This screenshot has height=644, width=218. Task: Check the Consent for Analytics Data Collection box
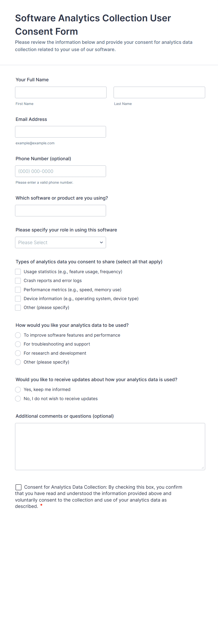19,487
